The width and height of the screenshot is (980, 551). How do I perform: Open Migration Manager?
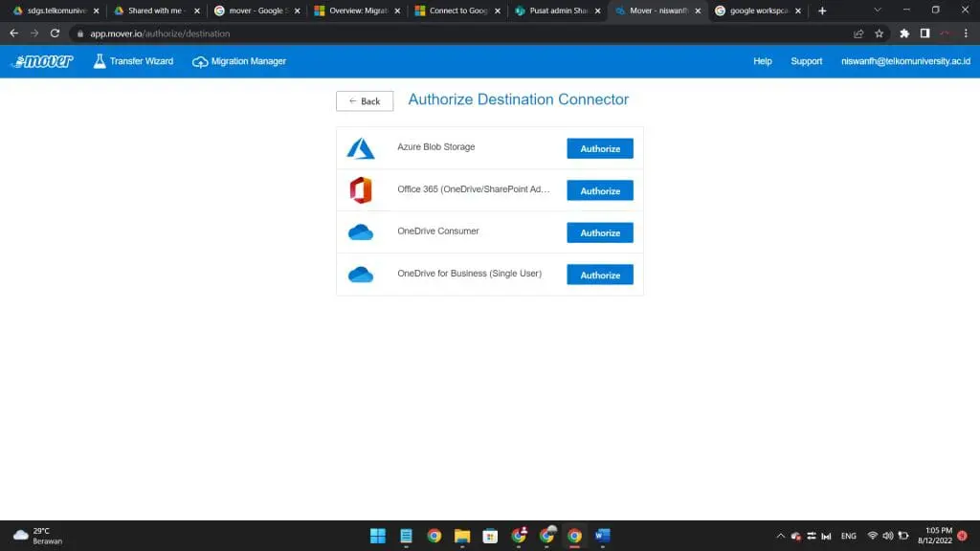pyautogui.click(x=239, y=61)
